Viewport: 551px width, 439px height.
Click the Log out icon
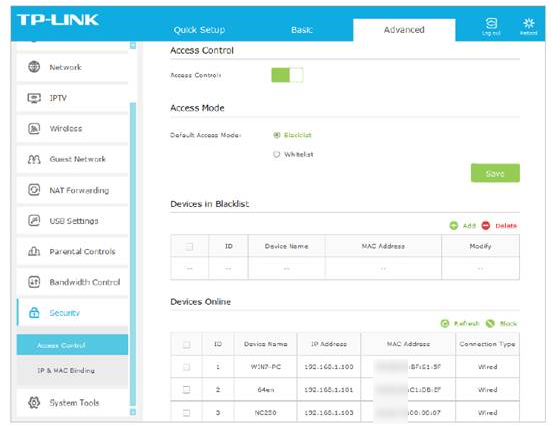491,24
